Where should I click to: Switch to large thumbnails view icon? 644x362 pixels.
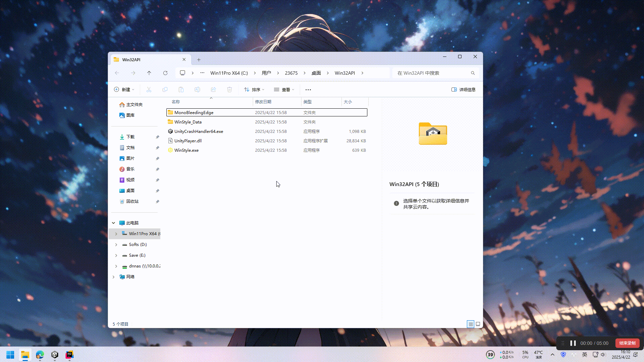pos(478,324)
